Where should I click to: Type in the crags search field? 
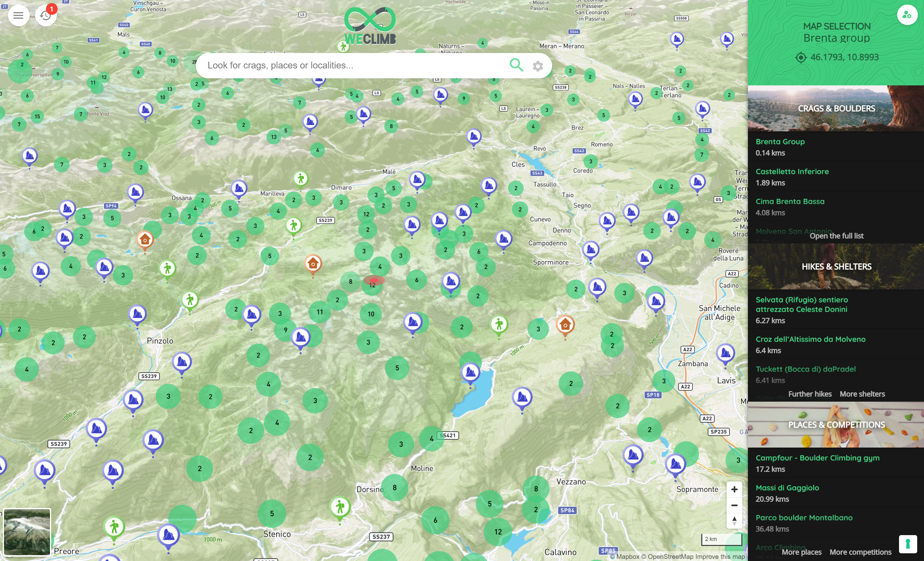tap(353, 65)
